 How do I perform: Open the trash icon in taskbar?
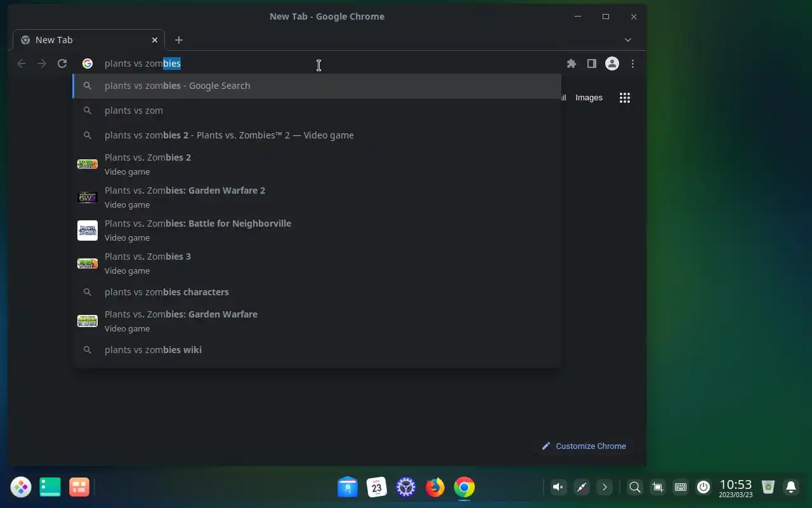768,487
